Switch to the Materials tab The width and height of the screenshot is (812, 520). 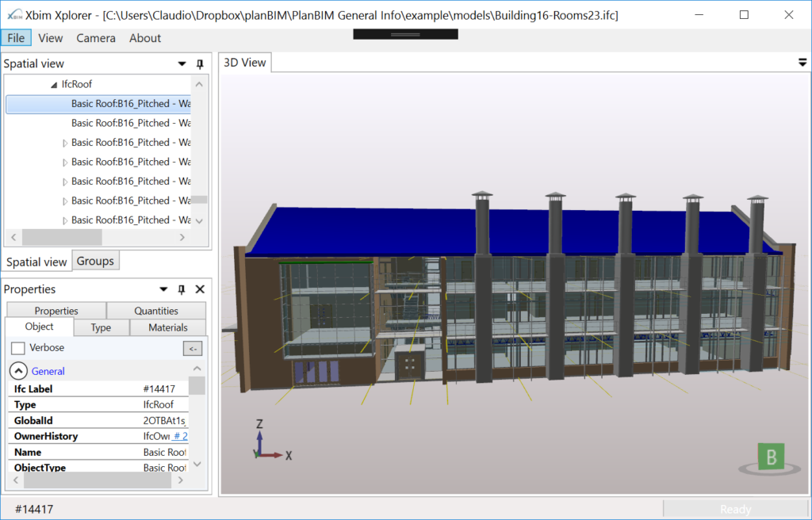click(167, 327)
